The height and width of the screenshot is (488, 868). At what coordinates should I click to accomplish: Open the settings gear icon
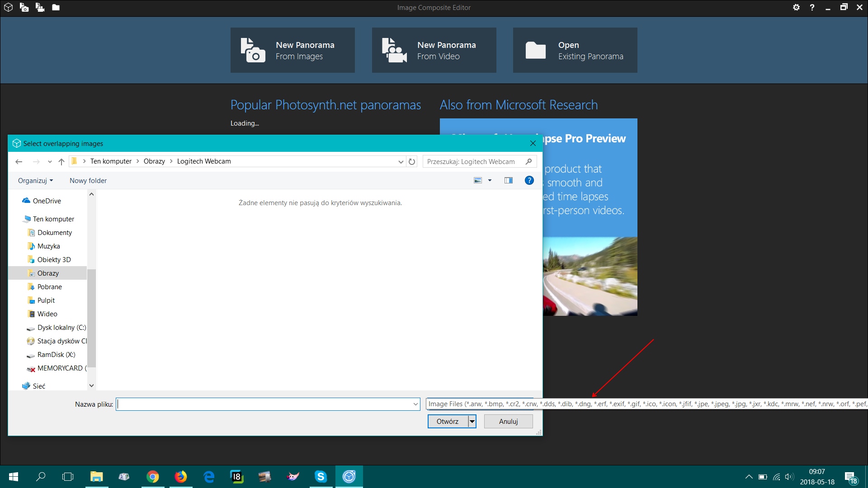796,8
